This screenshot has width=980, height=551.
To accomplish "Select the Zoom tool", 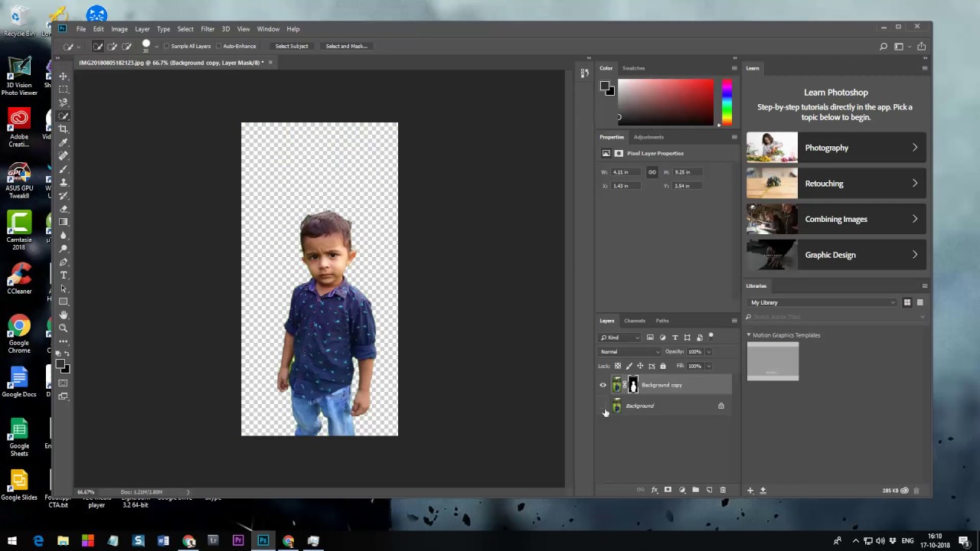I will (64, 328).
